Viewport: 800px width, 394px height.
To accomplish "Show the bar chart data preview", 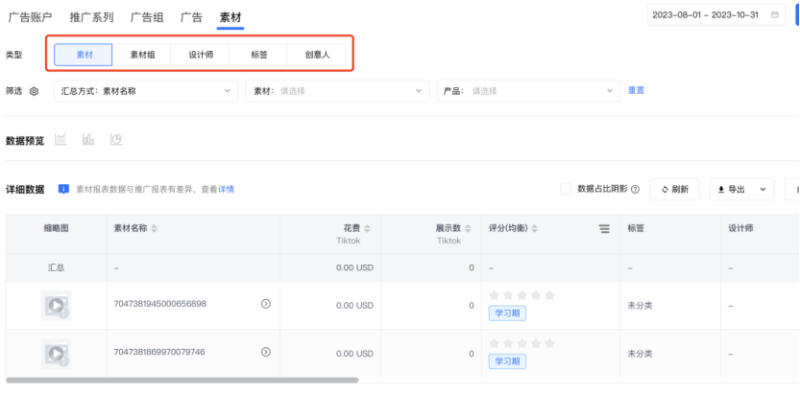I will (x=89, y=139).
